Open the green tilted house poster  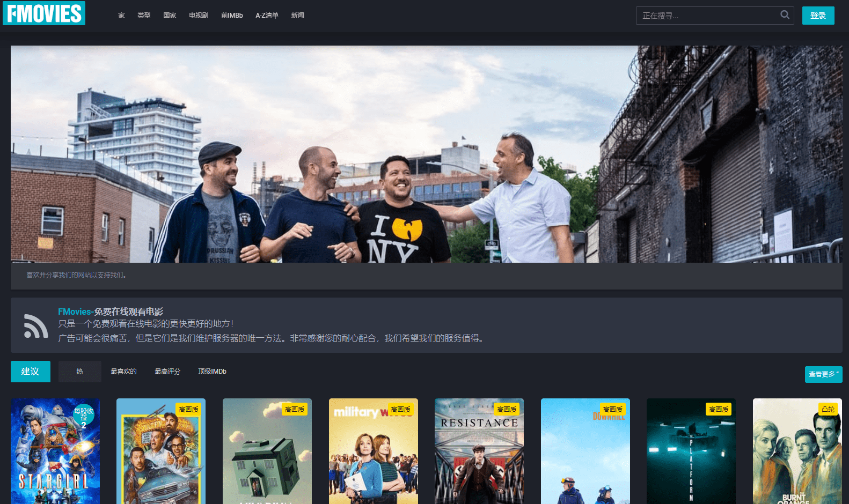(267, 451)
